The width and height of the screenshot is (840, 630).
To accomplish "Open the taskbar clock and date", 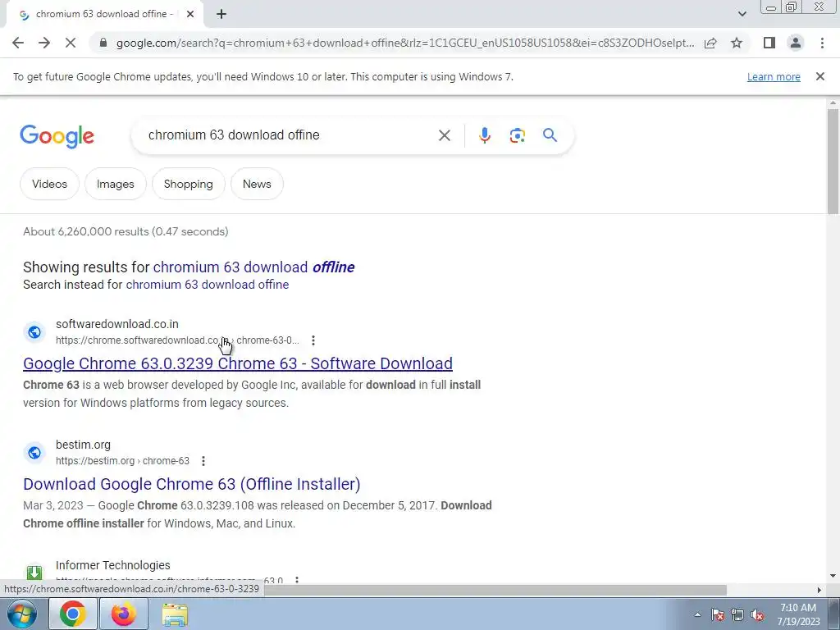I will pyautogui.click(x=798, y=614).
